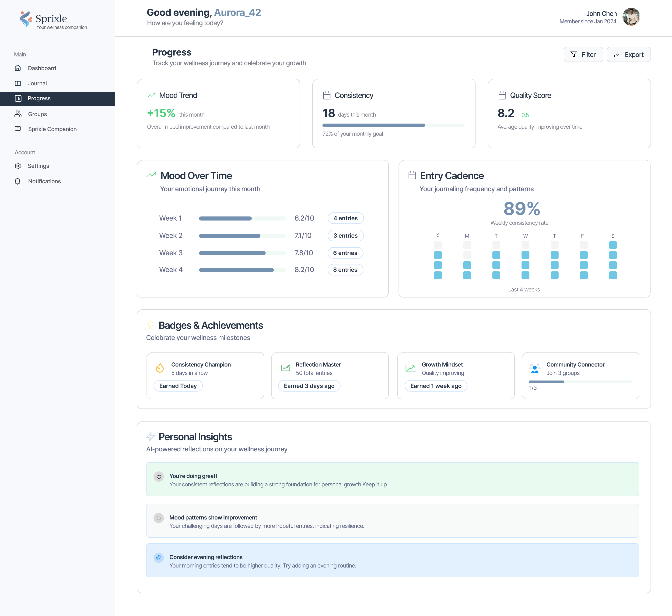
Task: Click the heart icon beside You're doing great
Action: tap(159, 477)
